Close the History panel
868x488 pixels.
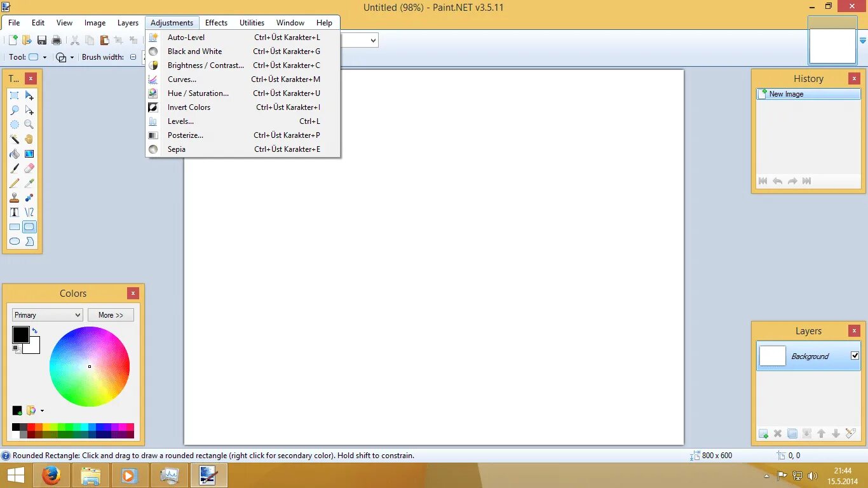click(855, 79)
